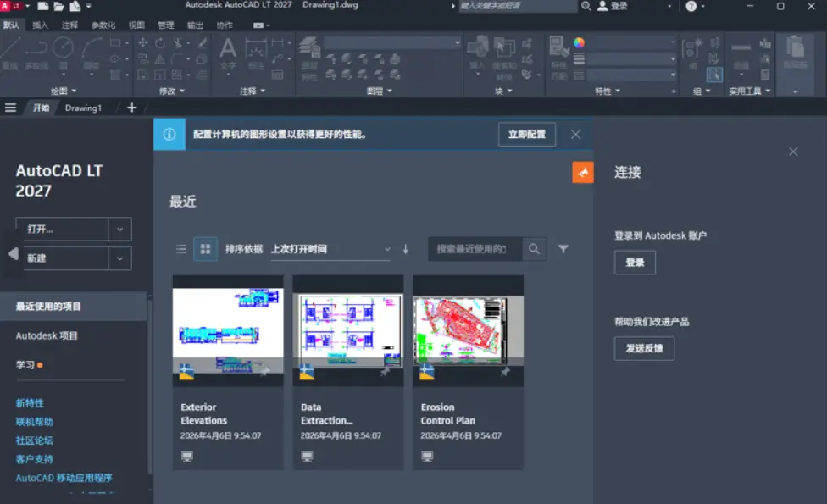Screen dimensions: 827x504
Task: Expand the 打开 dropdown arrow
Action: (119, 230)
